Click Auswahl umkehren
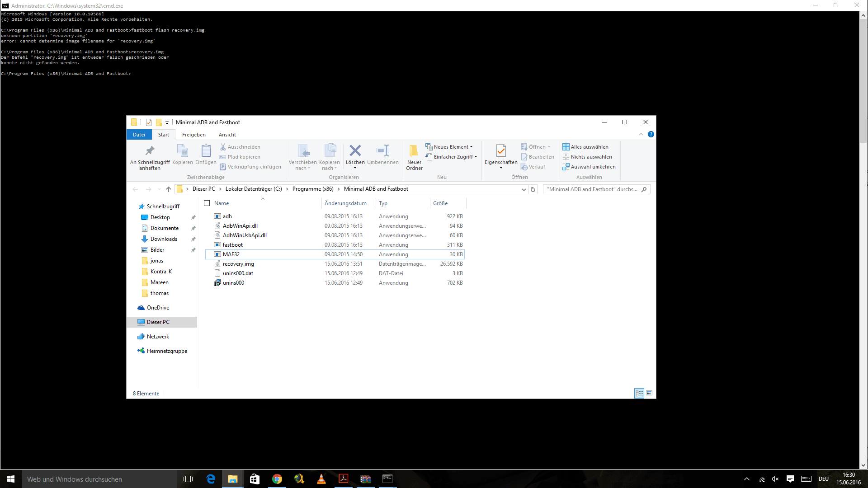 589,167
